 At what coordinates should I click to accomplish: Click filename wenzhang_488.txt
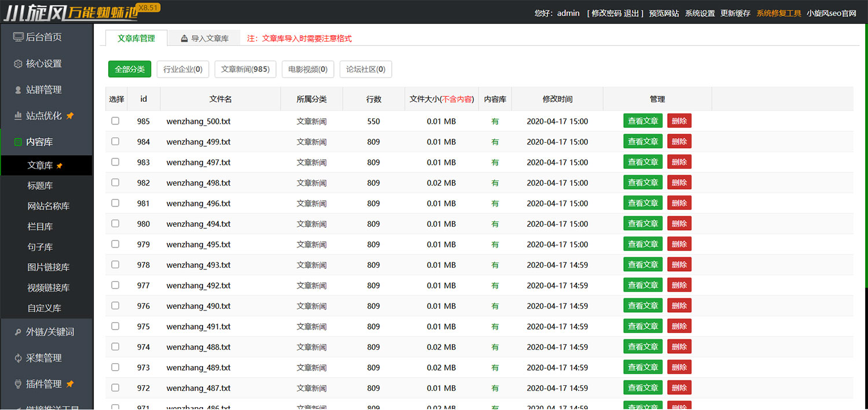[x=198, y=347]
